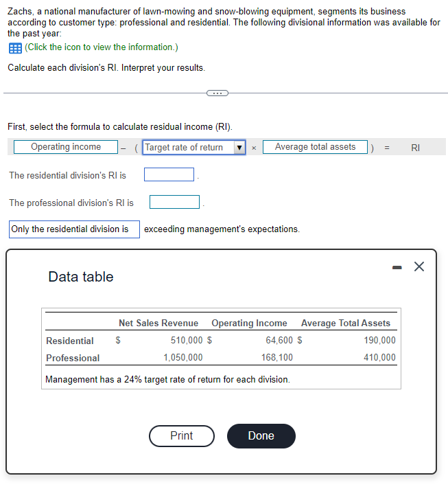Image resolution: width=448 pixels, height=489 pixels.
Task: Select the 410,000 average total assets value
Action: point(379,357)
